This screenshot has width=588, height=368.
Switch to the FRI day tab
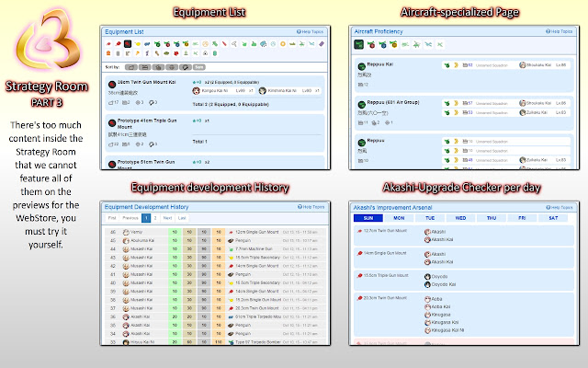[x=522, y=218]
